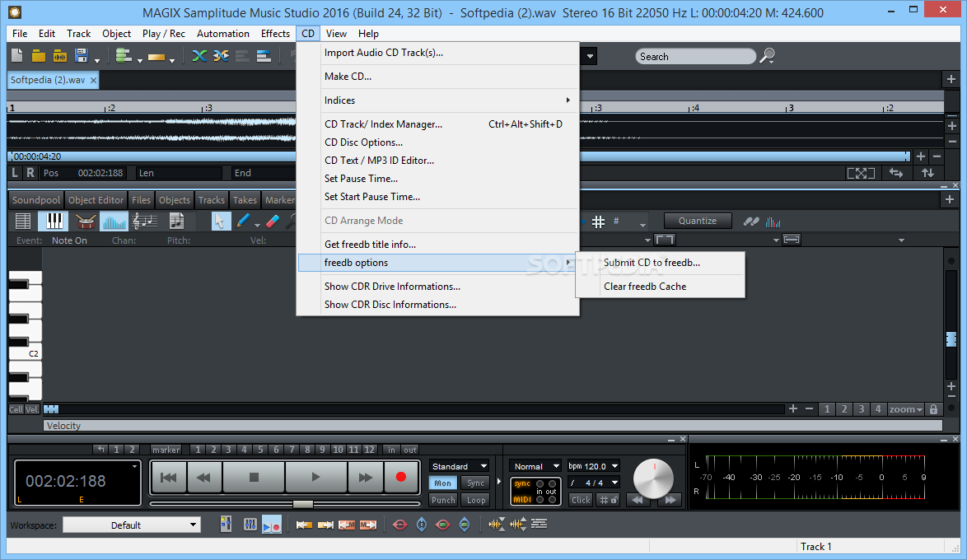Image resolution: width=967 pixels, height=560 pixels.
Task: Click the skip to start button
Action: (x=168, y=477)
